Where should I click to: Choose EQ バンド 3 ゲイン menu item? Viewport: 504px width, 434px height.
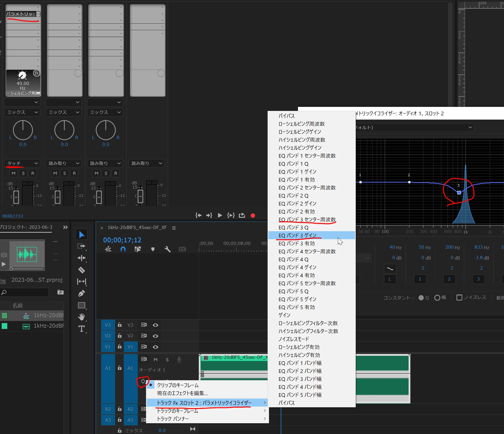pos(297,235)
